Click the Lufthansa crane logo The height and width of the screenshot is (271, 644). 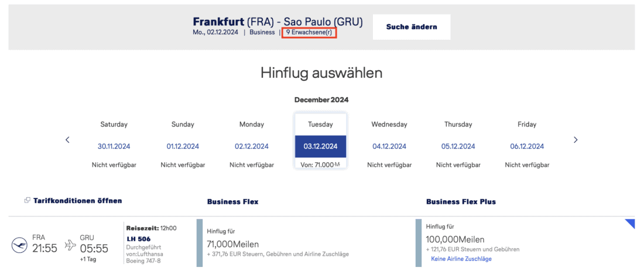tap(19, 245)
